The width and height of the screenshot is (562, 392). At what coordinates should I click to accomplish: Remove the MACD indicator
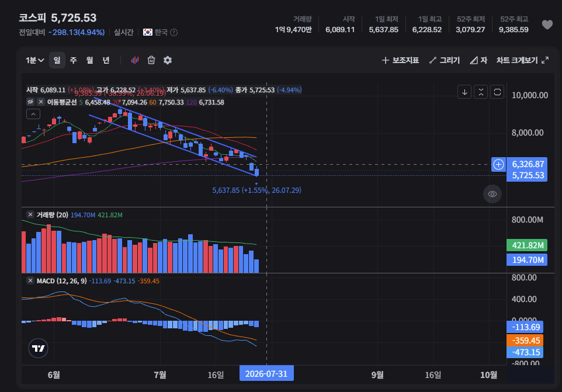coord(30,280)
